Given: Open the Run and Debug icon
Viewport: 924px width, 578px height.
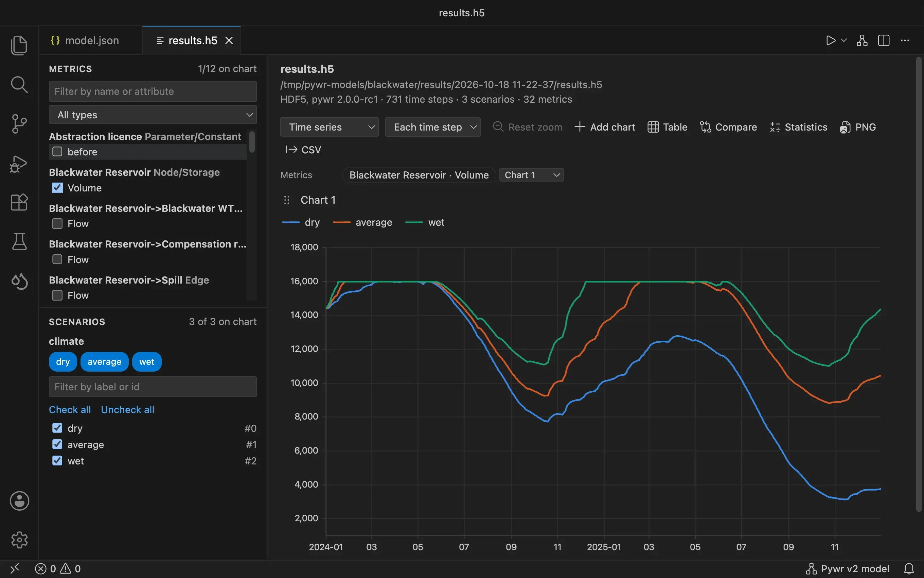Looking at the screenshot, I should pyautogui.click(x=19, y=164).
